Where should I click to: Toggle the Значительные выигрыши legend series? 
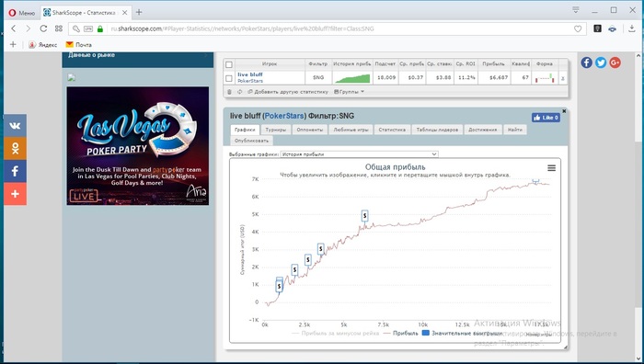tap(463, 334)
